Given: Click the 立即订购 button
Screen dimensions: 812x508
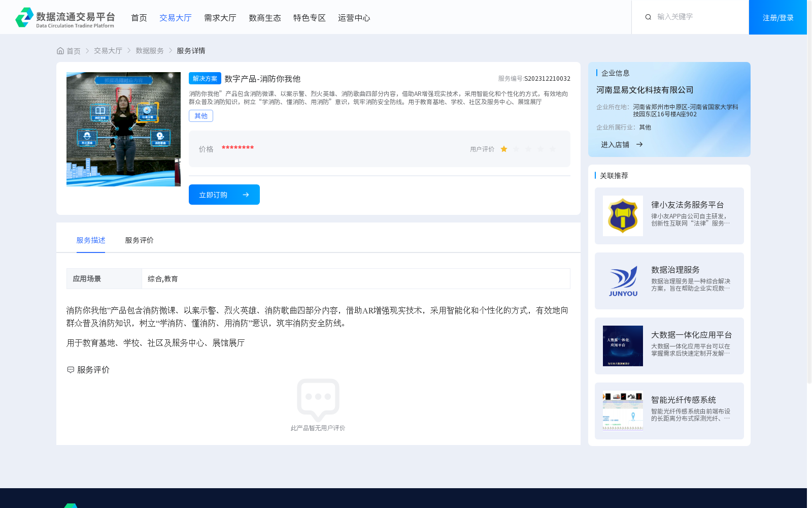Looking at the screenshot, I should [224, 195].
